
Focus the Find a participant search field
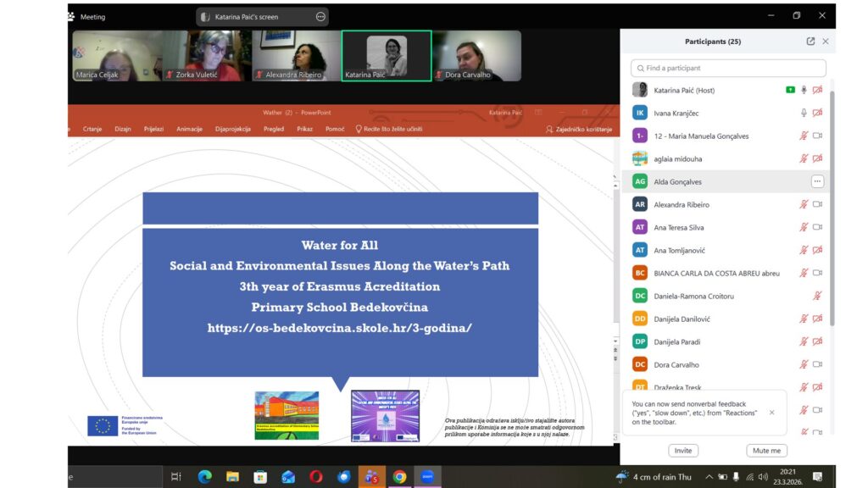(728, 68)
